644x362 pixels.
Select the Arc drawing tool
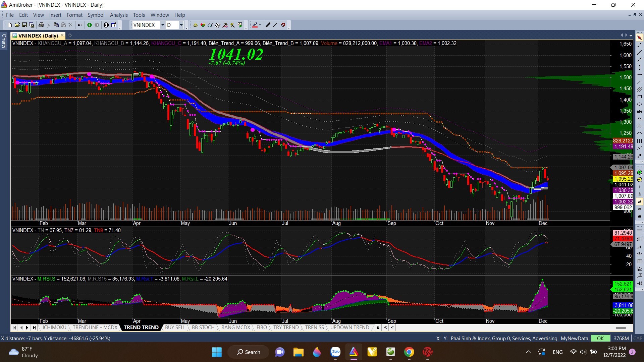[x=639, y=133]
